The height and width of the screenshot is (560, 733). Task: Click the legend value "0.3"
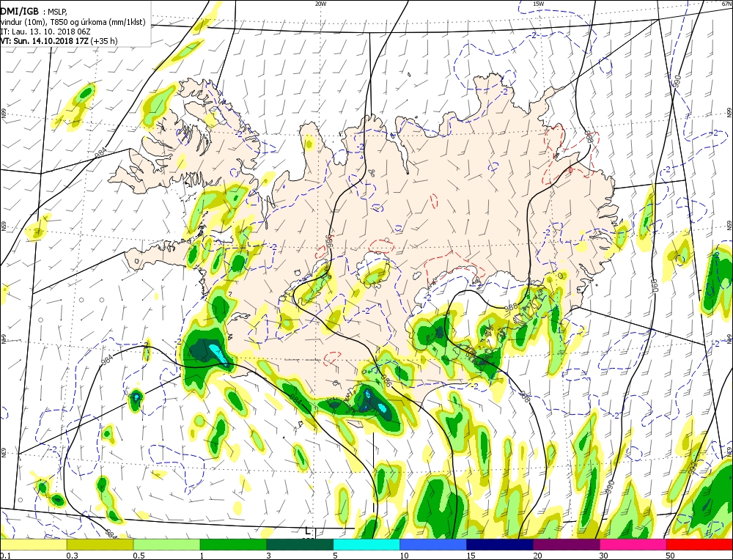(72, 556)
